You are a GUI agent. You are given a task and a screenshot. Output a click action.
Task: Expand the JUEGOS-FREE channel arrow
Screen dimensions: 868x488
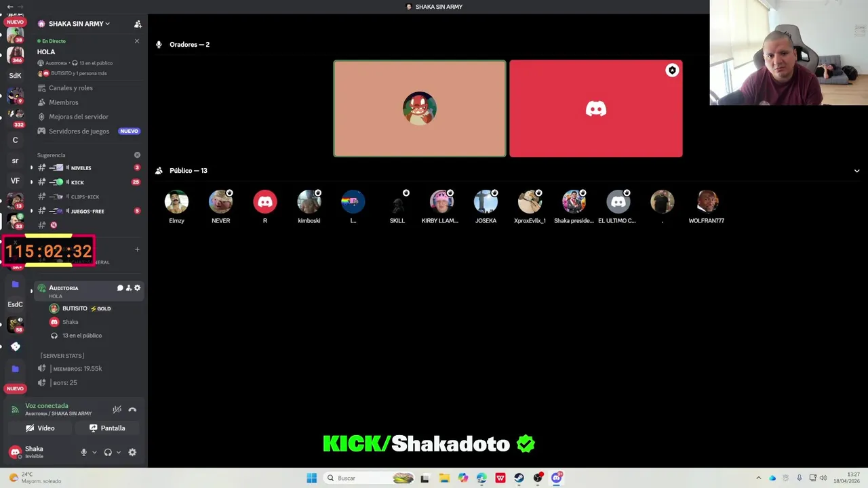pos(31,211)
